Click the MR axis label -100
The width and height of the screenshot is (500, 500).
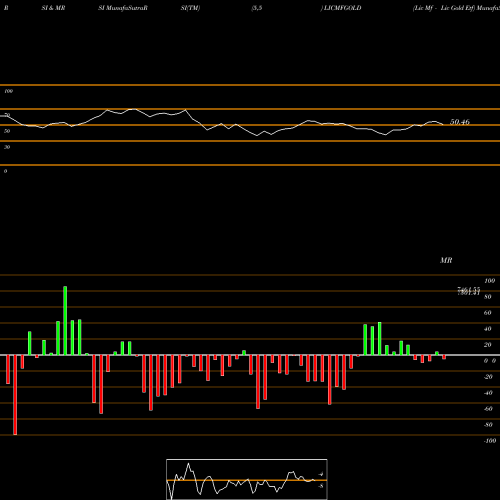click(490, 441)
